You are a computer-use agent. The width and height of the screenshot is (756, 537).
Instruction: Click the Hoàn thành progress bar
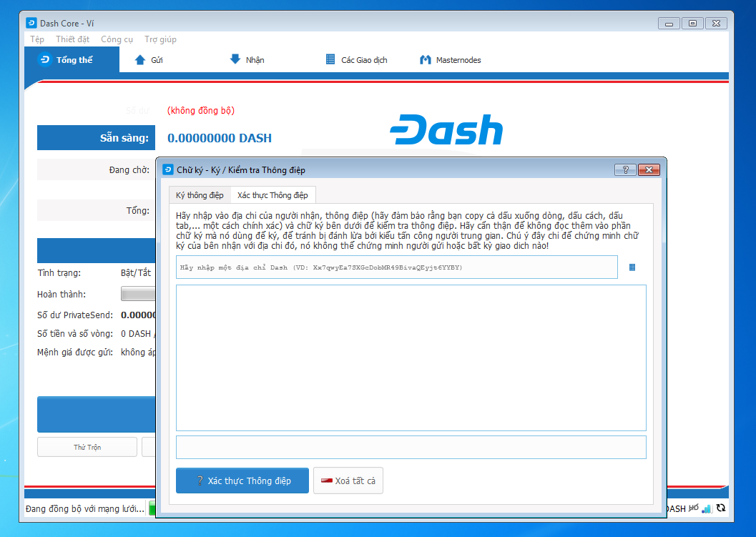138,294
